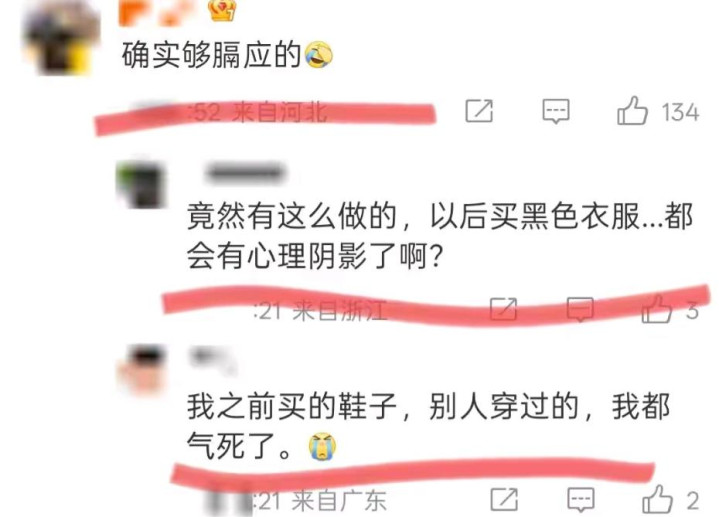The height and width of the screenshot is (517, 719).
Task: Open the blurred username above 我之前买的鞋子
Action: point(212,361)
